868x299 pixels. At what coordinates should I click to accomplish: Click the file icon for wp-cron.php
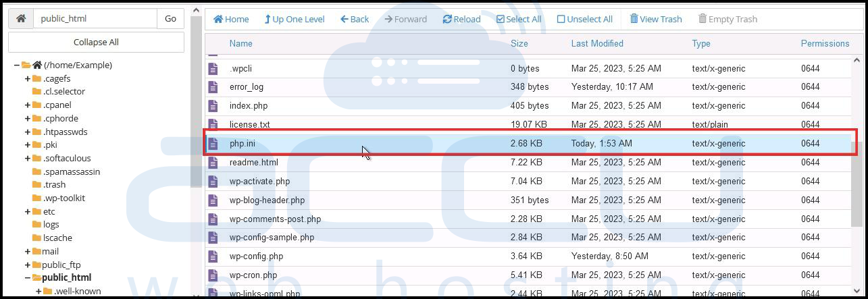click(x=213, y=275)
